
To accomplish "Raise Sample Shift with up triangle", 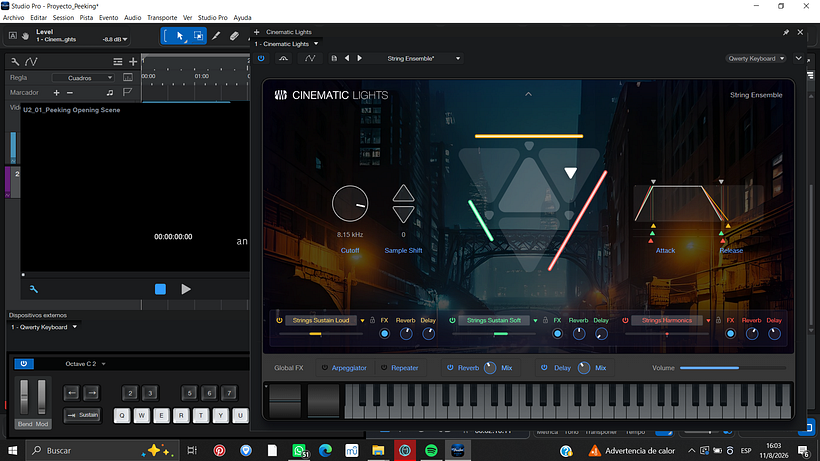I will point(403,193).
